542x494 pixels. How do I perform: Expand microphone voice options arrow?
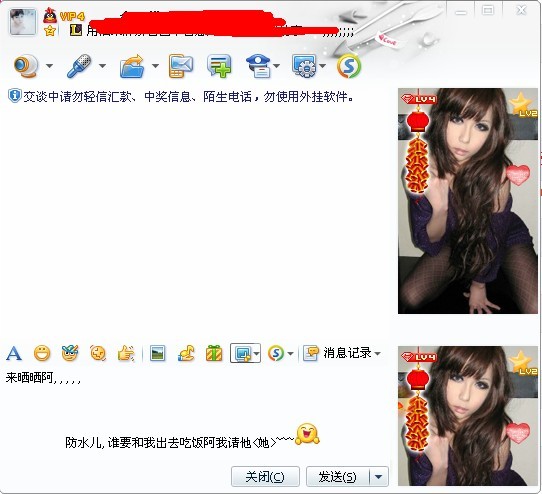click(102, 66)
